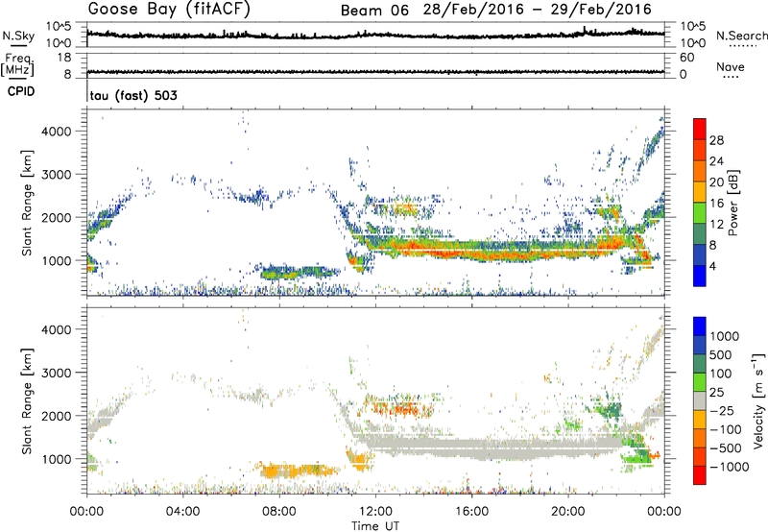768x532 pixels.
Task: Click the light green 12-16 dB Power segment
Action: click(x=700, y=212)
